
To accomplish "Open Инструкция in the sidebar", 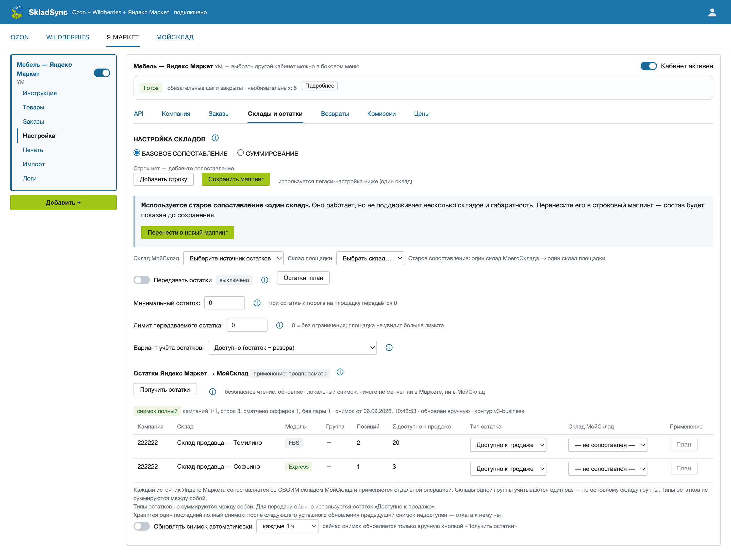I will pyautogui.click(x=40, y=93).
